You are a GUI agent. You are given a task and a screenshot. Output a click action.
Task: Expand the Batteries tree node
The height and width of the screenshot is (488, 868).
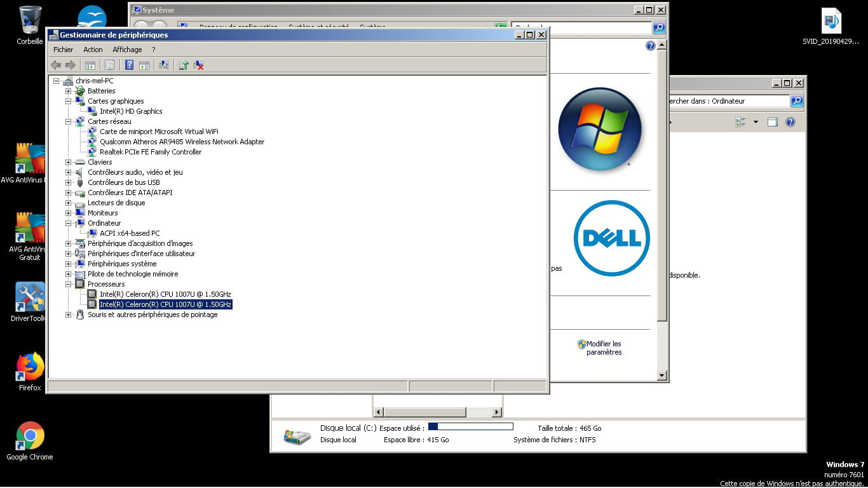(x=69, y=91)
